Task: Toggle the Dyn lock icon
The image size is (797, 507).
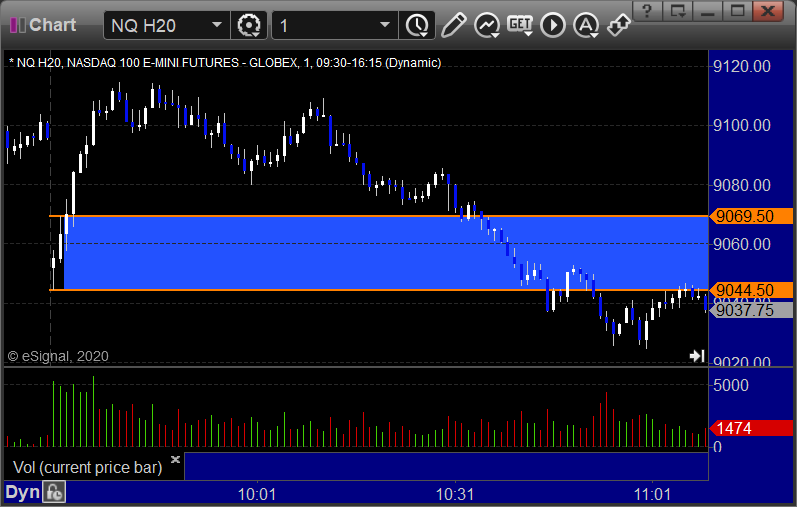Action: [54, 492]
